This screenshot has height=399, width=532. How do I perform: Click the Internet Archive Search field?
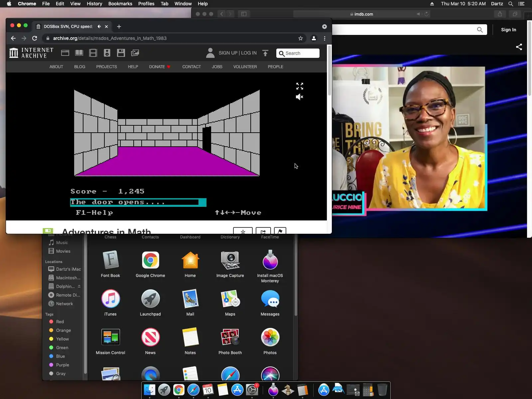[298, 53]
